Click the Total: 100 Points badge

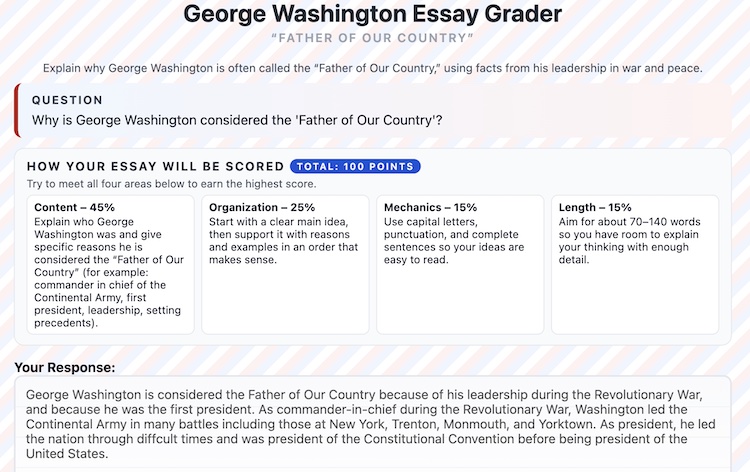point(355,166)
